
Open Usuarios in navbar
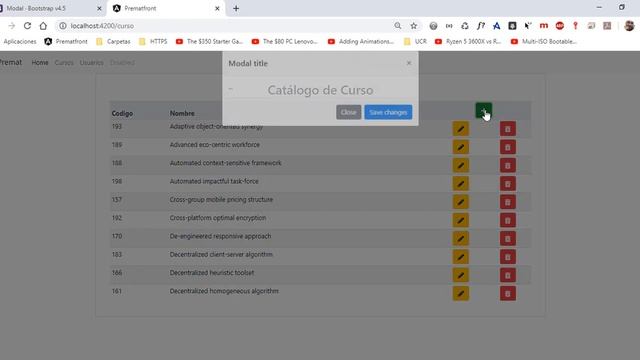click(91, 62)
